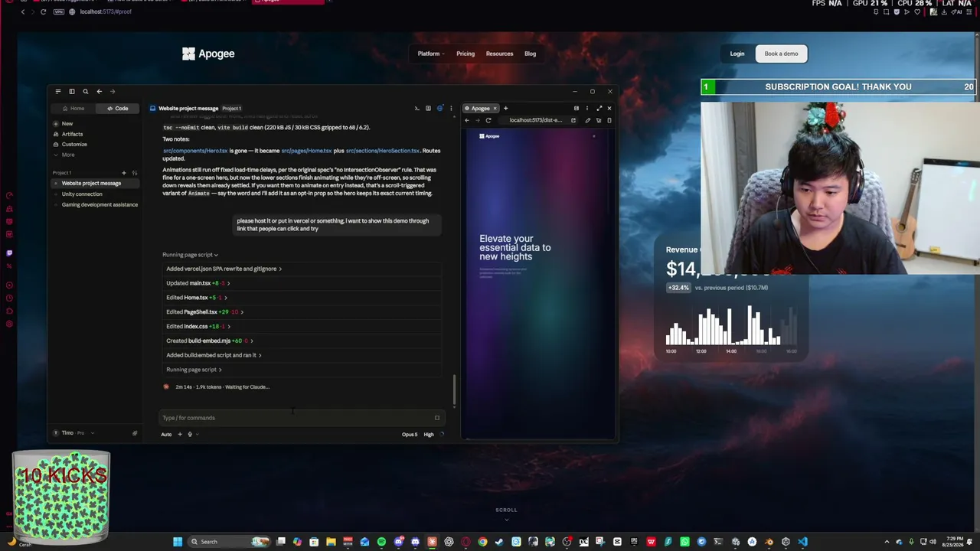Click the Book a demo button
Viewport: 980px width, 551px height.
pyautogui.click(x=781, y=54)
